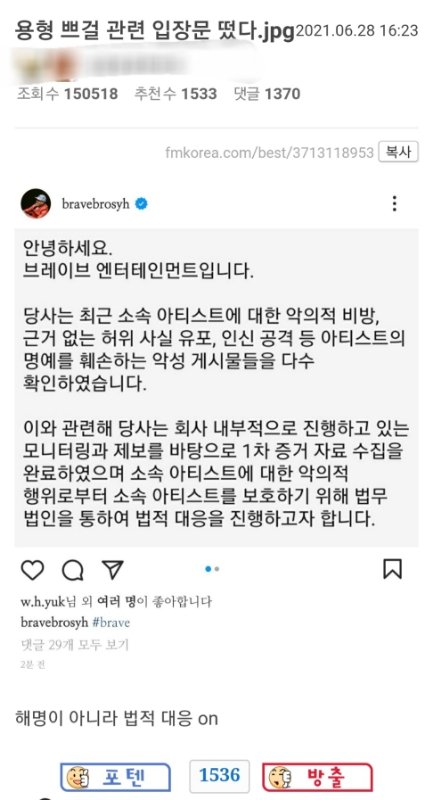Screen dimensions: 433x800
Task: Click the 복사 copy URL button
Action: pos(398,152)
